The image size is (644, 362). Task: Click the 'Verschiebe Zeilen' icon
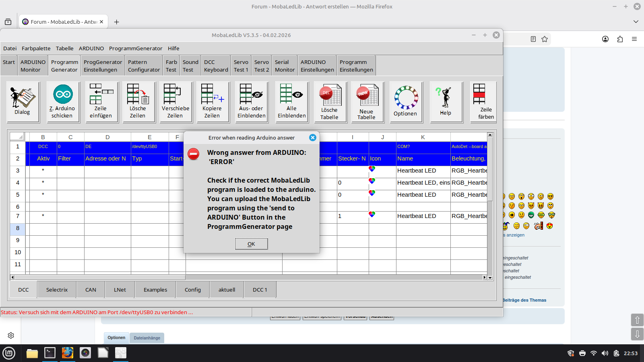[175, 102]
